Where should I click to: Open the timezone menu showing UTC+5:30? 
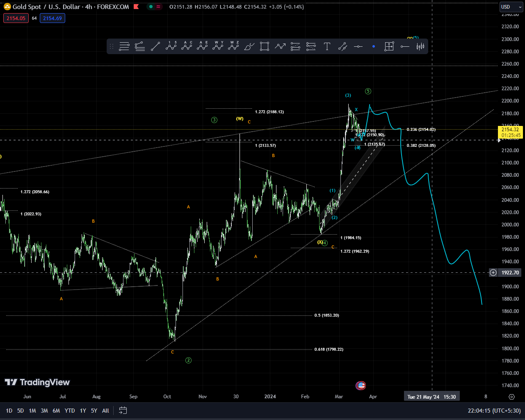(494, 411)
